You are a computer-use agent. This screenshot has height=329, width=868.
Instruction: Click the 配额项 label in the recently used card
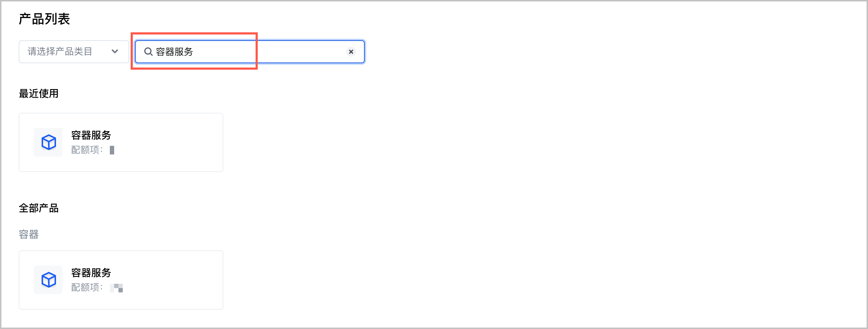(87, 150)
